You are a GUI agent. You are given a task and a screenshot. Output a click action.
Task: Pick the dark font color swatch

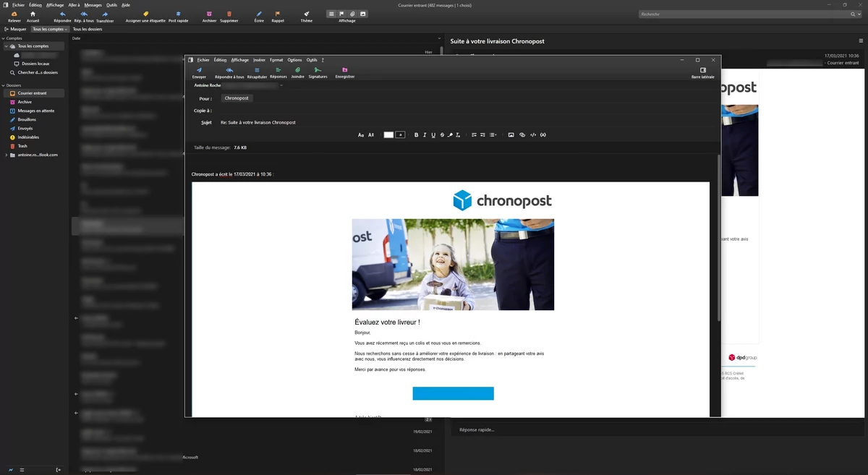click(x=400, y=135)
